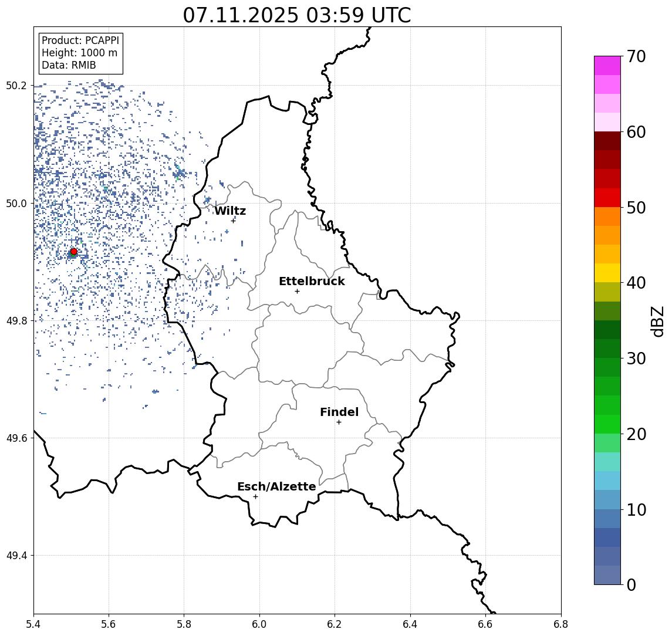Click the Wiltz city label
672x636 pixels.
[x=230, y=211]
